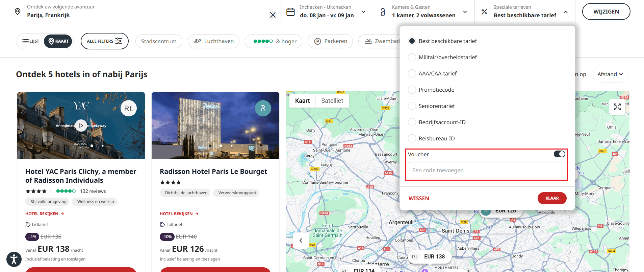The height and width of the screenshot is (272, 644).
Task: Click the location pin icon
Action: (x=18, y=12)
